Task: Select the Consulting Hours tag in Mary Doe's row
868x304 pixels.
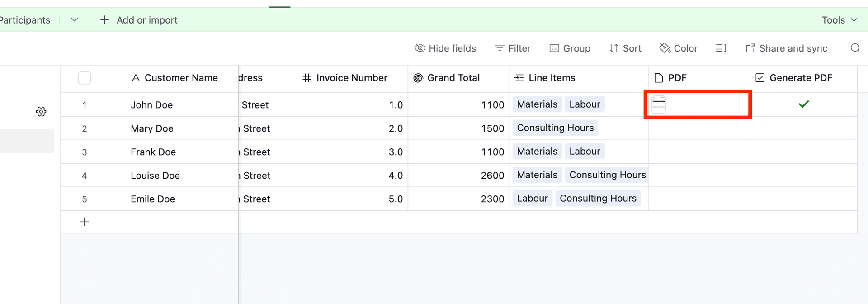Action: click(555, 128)
